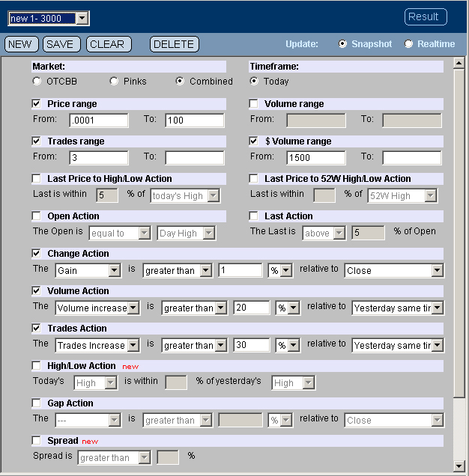Click the Price range From field
This screenshot has width=469, height=476.
click(99, 120)
